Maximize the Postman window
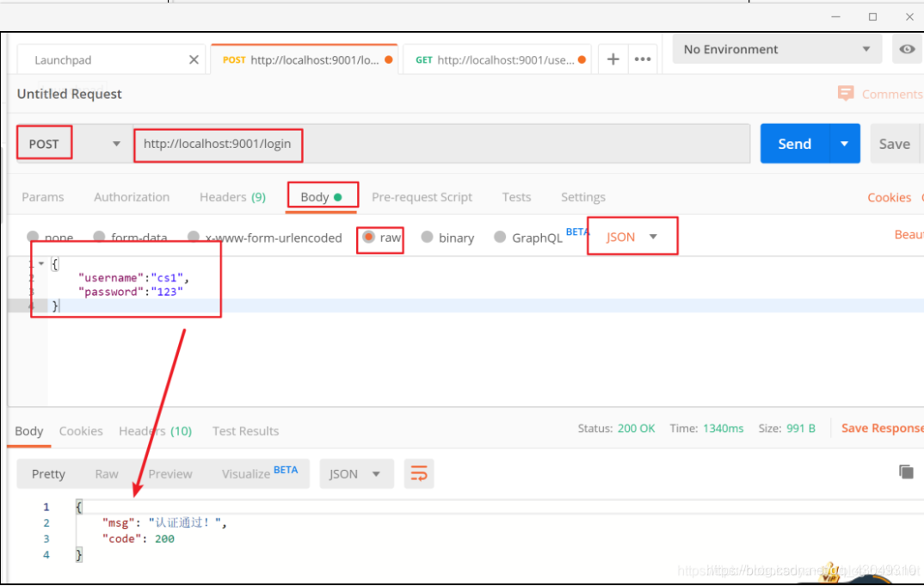Image resolution: width=924 pixels, height=586 pixels. [872, 16]
